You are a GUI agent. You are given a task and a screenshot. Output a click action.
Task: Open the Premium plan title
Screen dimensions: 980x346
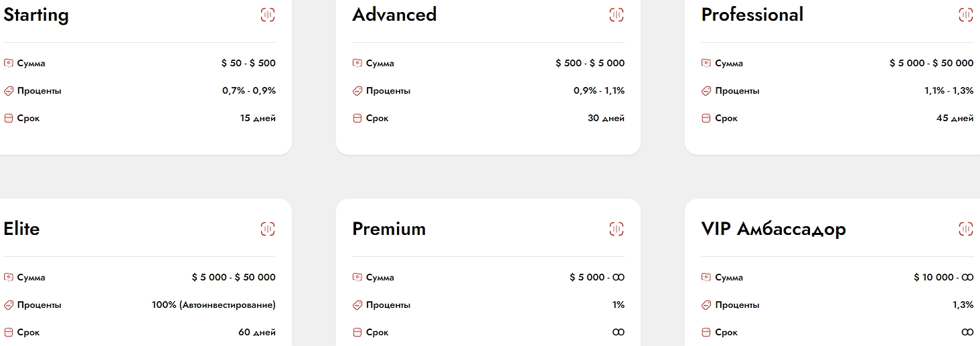389,229
